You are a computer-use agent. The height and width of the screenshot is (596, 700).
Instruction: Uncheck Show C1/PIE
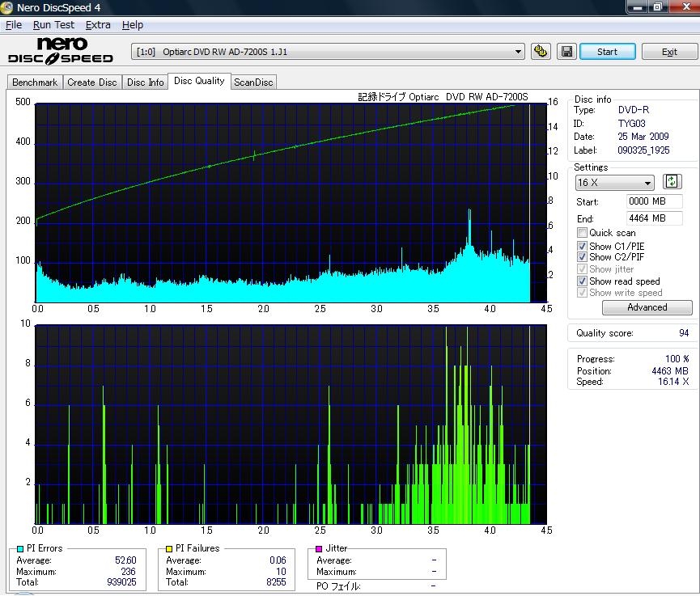point(582,246)
